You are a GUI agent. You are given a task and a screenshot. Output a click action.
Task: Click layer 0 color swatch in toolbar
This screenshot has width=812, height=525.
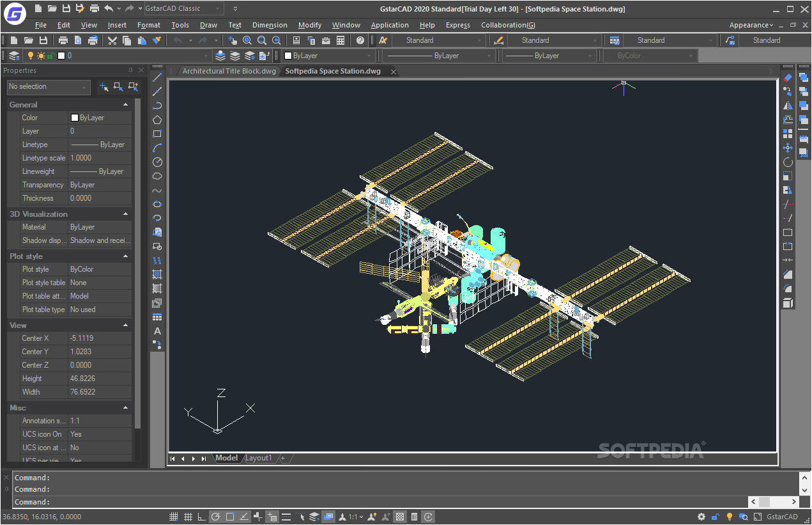point(61,56)
